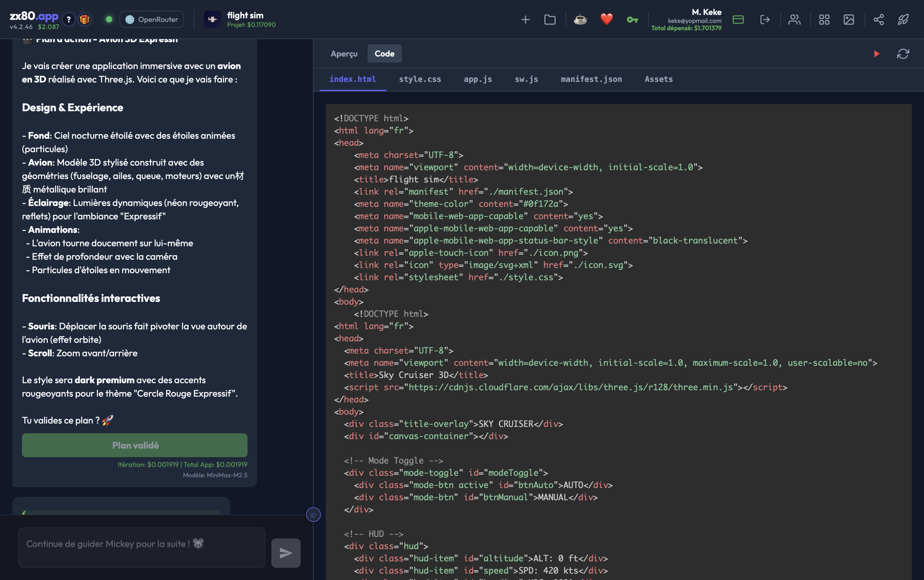Select the Code tab
The height and width of the screenshot is (580, 924).
(x=385, y=54)
